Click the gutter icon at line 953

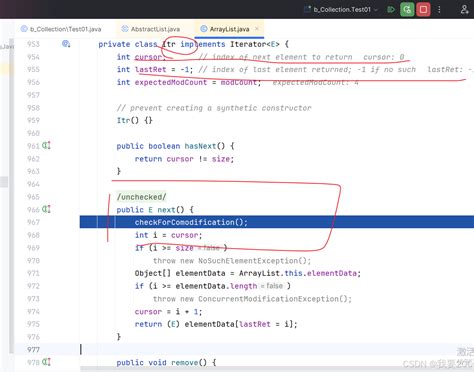coord(66,44)
